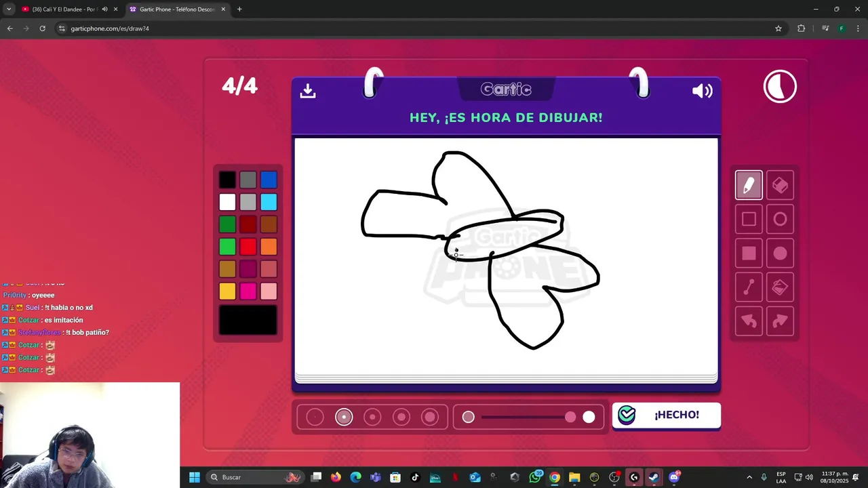Choose the filled rectangle shape tool
The height and width of the screenshot is (488, 868).
[x=749, y=253]
